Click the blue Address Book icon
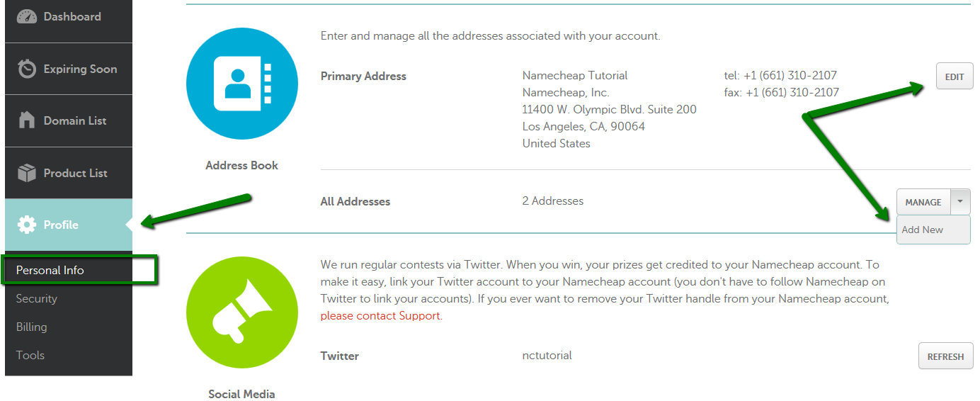Image resolution: width=980 pixels, height=401 pixels. 242,84
